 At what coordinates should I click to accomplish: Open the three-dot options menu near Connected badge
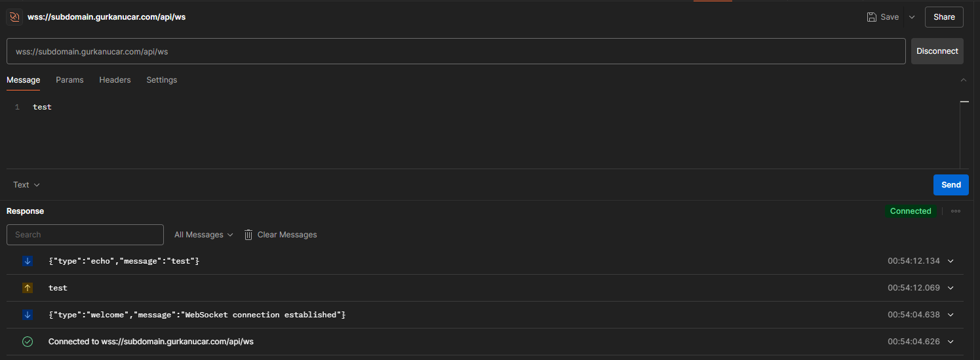(956, 211)
